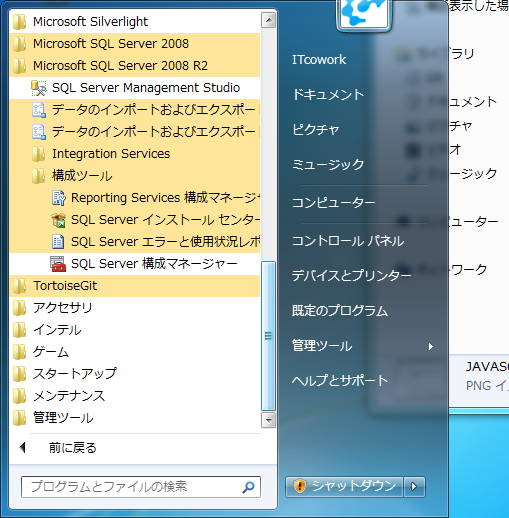Open the 管理ツール submenu arrow in right pane
Screen dimensions: 509x518
431,347
